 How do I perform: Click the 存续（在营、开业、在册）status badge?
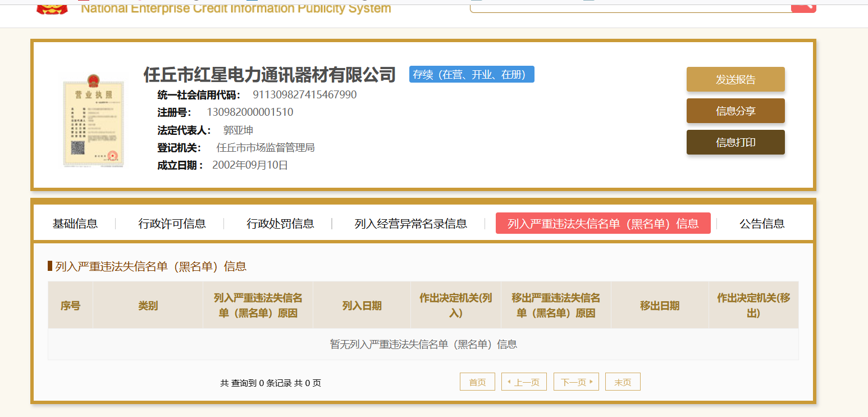click(x=472, y=74)
